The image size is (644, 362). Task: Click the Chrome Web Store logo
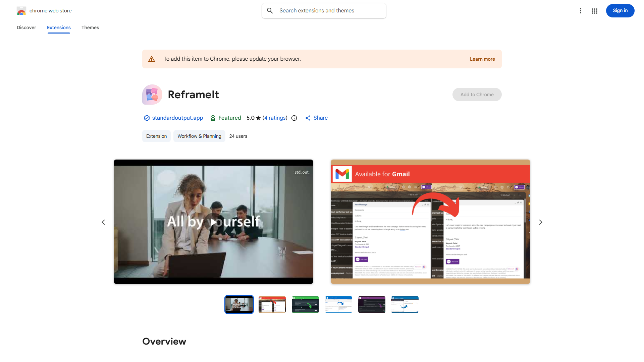[x=21, y=11]
